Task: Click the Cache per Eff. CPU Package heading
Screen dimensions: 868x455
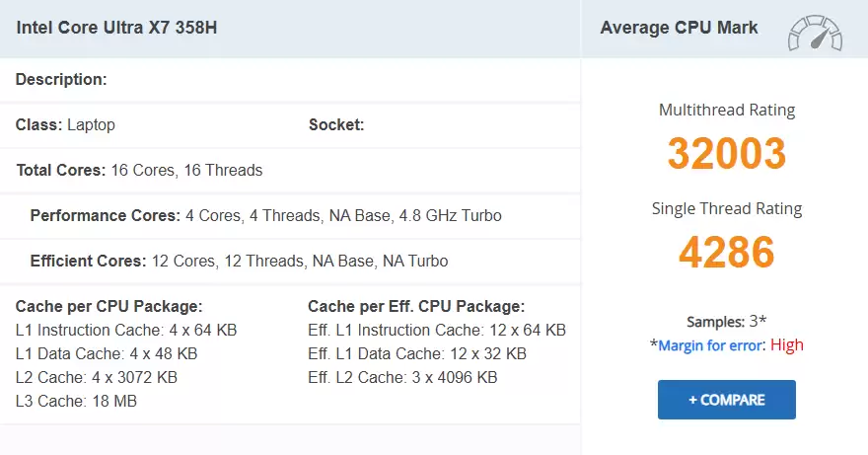Action: pyautogui.click(x=416, y=306)
